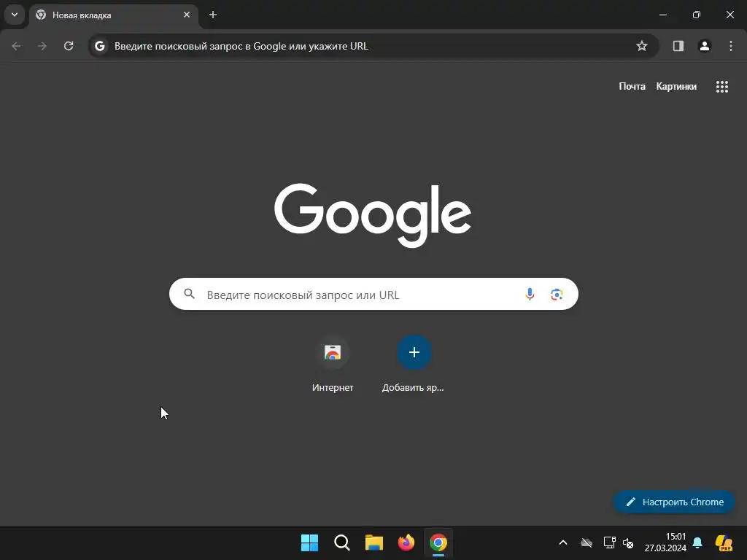This screenshot has width=747, height=560.
Task: Open network display tray icon
Action: (x=609, y=542)
